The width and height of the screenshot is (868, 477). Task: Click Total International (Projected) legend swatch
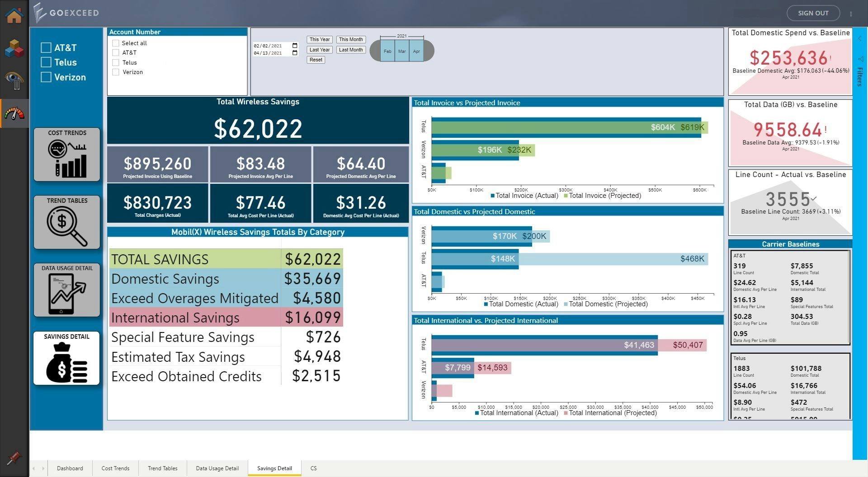(x=566, y=413)
